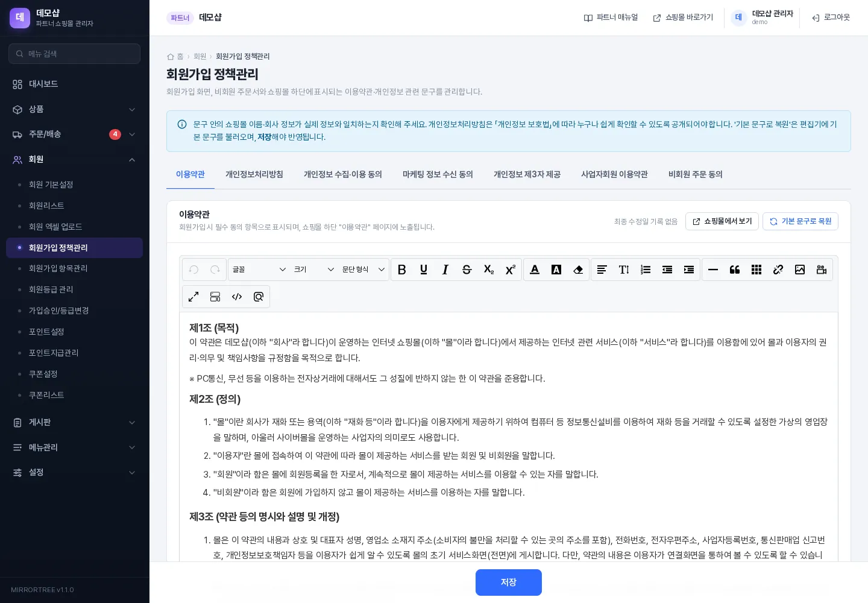The width and height of the screenshot is (868, 603).
Task: Open the 글꼴 font dropdown
Action: (259, 270)
